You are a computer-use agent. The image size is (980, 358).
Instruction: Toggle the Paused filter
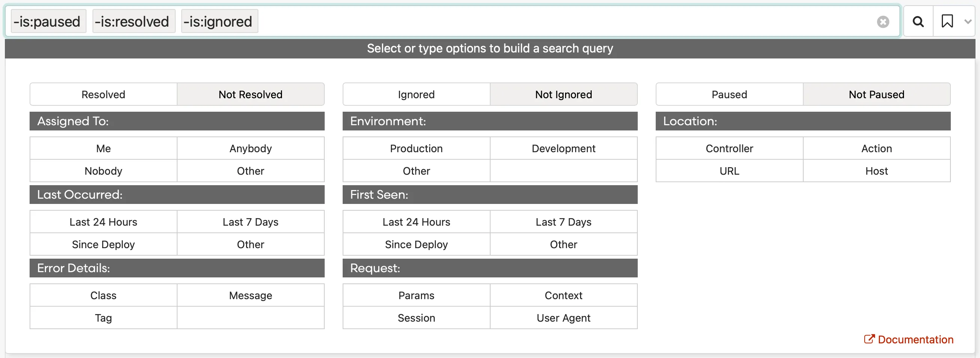click(x=729, y=94)
